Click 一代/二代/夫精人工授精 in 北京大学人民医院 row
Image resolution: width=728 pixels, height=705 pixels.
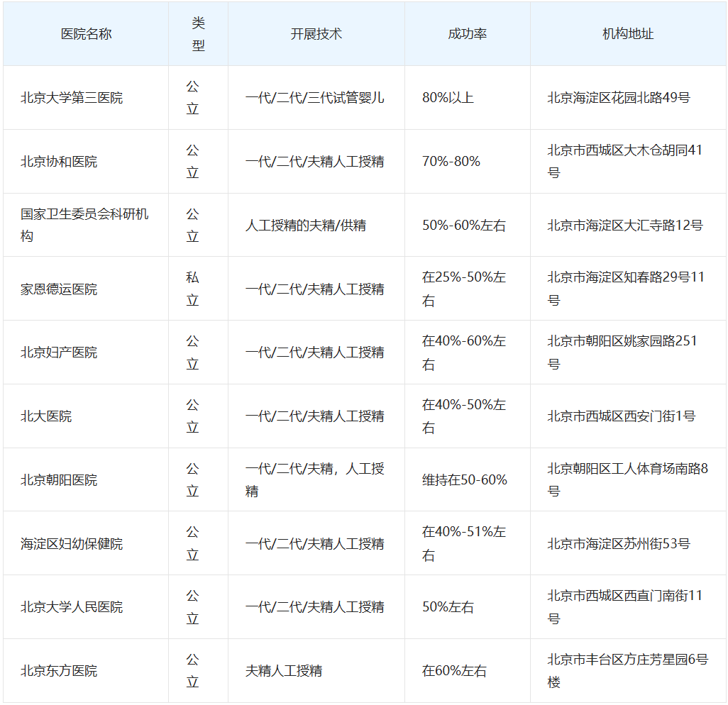tap(315, 607)
